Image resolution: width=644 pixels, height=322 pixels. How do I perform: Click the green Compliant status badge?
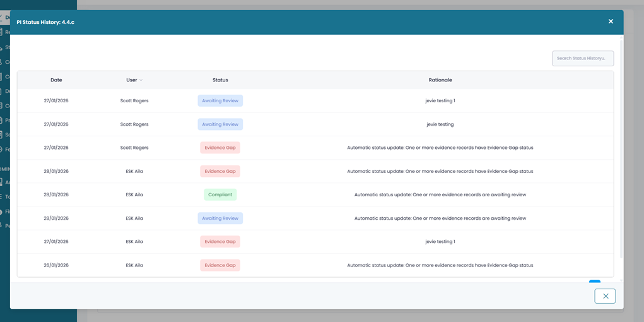point(220,194)
